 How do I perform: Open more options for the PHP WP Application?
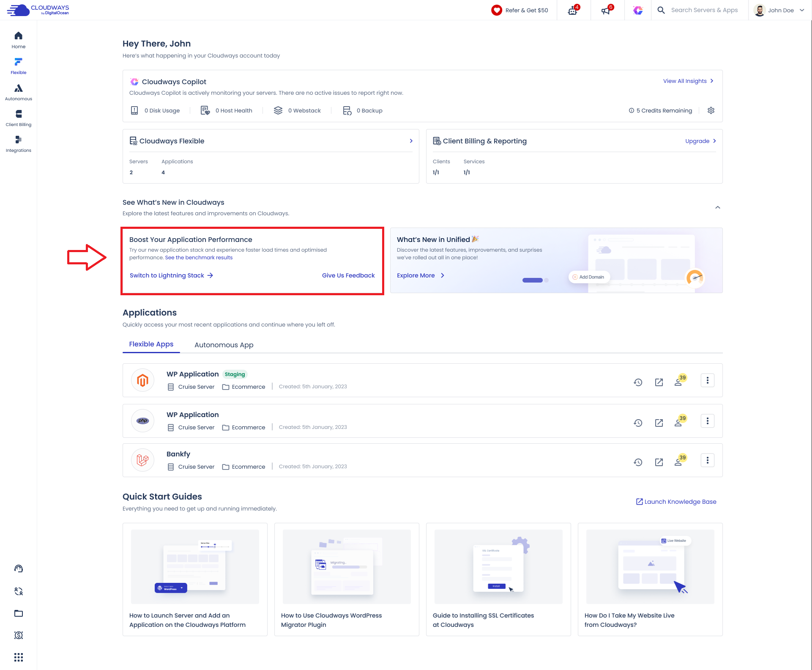[x=708, y=421]
